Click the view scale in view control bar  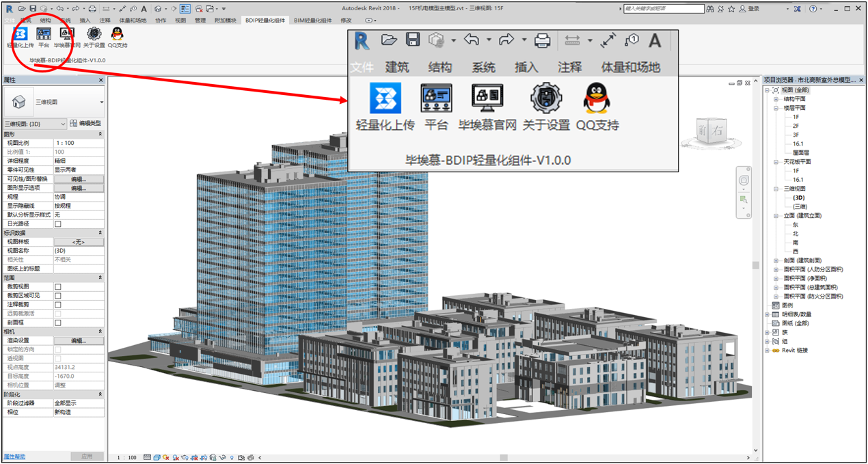point(126,458)
